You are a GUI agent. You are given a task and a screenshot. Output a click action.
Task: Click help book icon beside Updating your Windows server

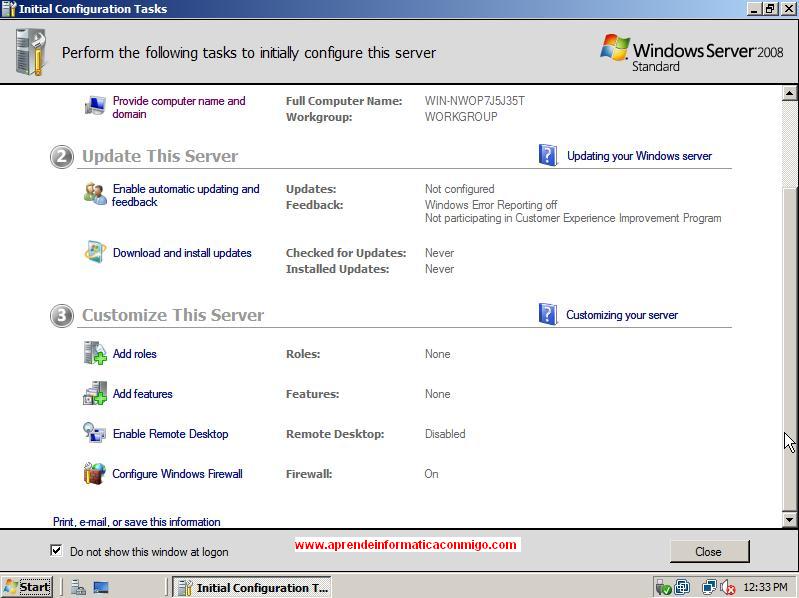(548, 155)
